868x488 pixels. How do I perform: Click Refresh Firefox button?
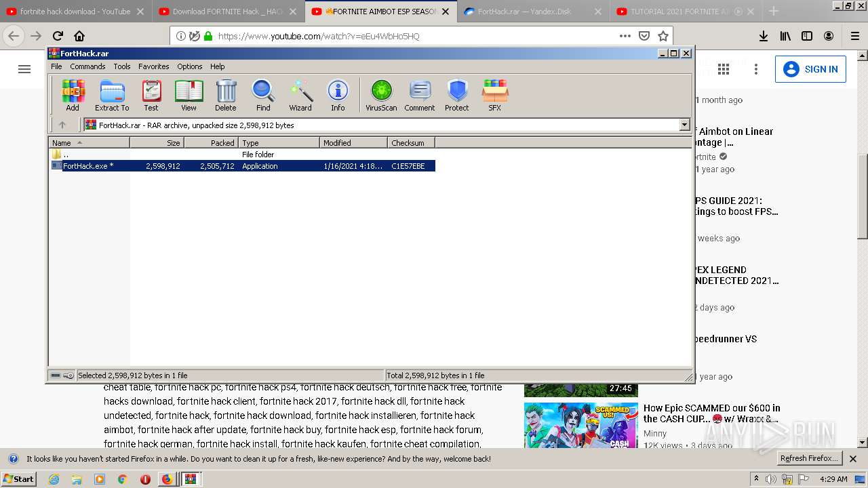pos(810,459)
